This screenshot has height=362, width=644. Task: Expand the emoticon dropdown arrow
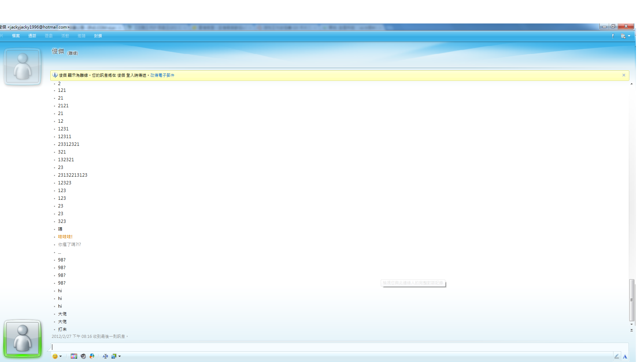coord(61,356)
